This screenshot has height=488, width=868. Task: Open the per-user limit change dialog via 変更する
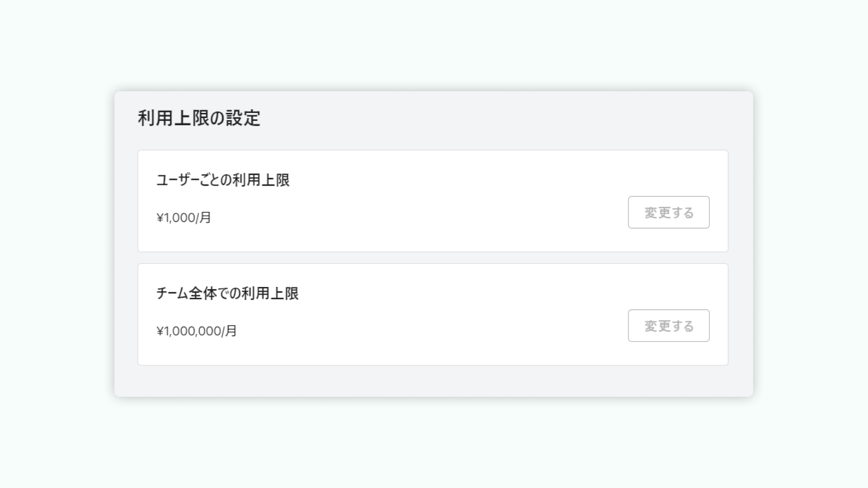pos(669,212)
